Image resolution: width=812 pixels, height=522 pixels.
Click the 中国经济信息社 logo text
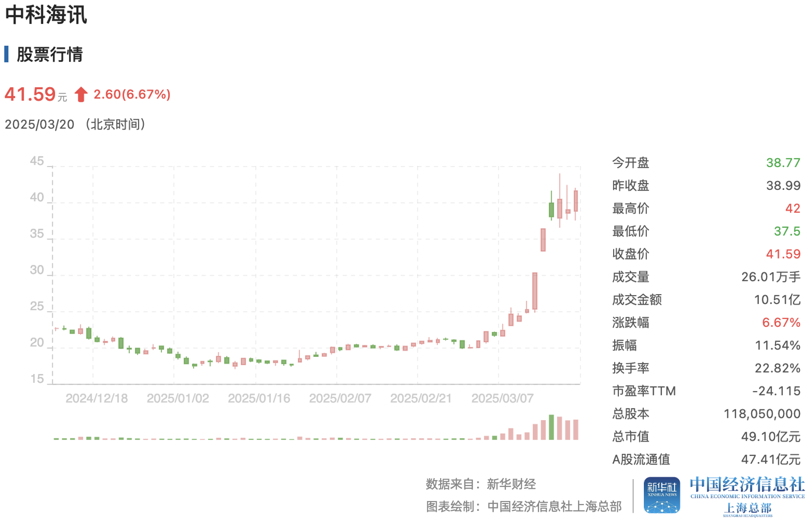pos(747,485)
